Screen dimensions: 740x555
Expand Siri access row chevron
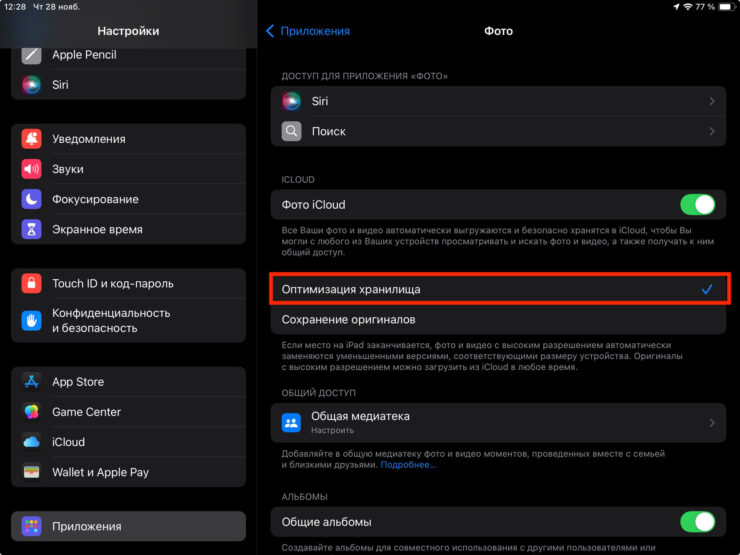click(712, 101)
